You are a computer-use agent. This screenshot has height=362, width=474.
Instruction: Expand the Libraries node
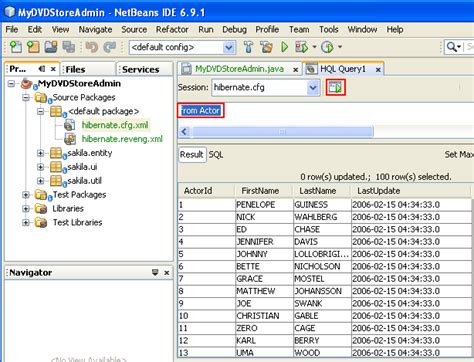26,209
